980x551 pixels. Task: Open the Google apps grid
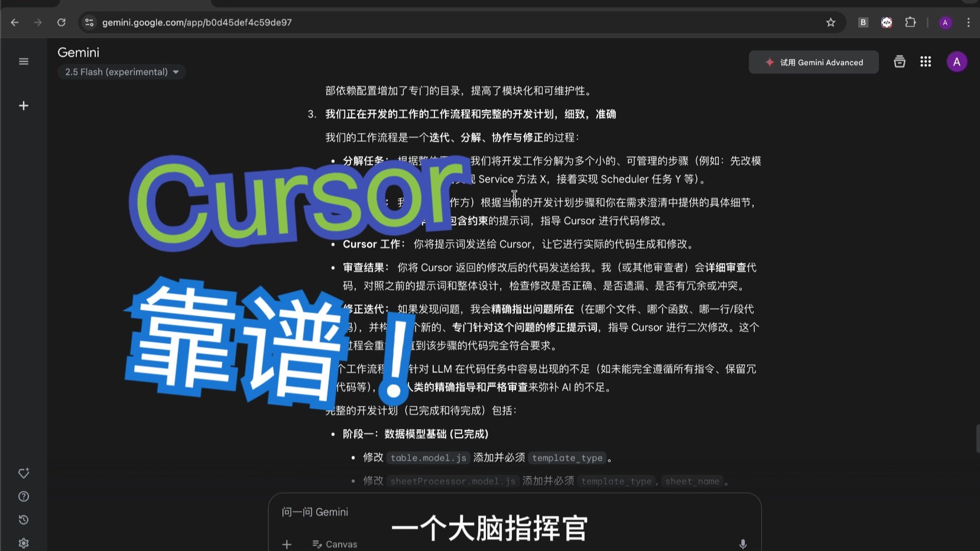click(x=926, y=61)
